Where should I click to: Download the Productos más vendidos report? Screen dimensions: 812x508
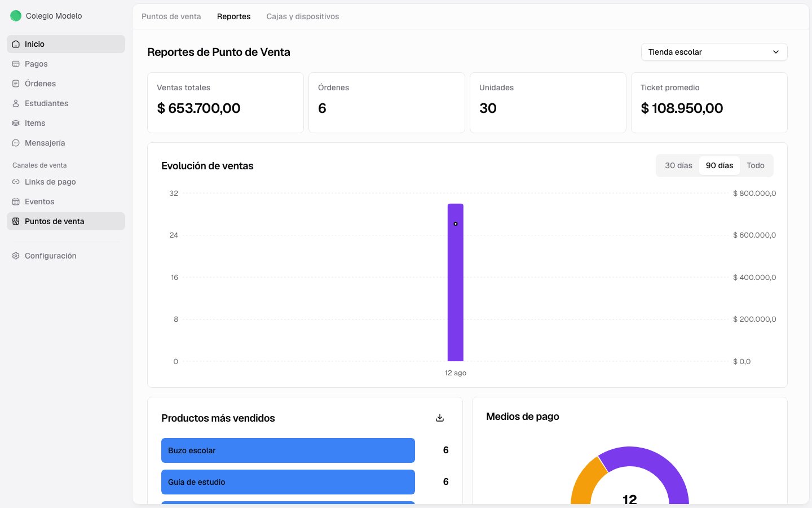point(440,418)
